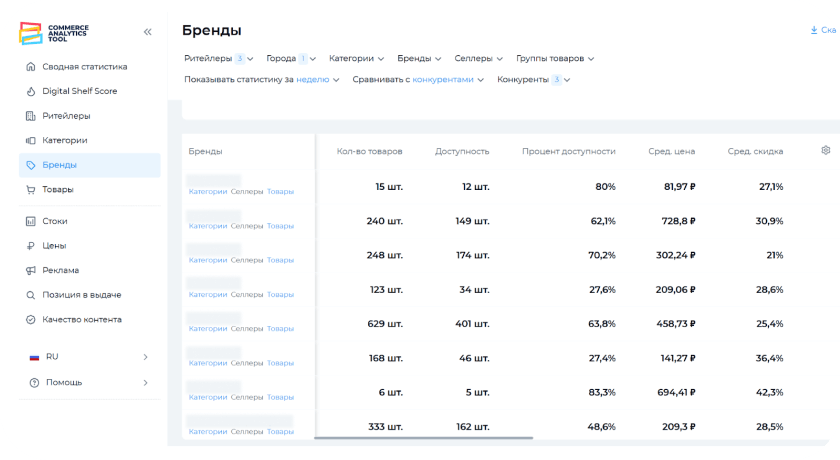
Task: Open Товары link in 6 шт. row
Action: click(280, 397)
